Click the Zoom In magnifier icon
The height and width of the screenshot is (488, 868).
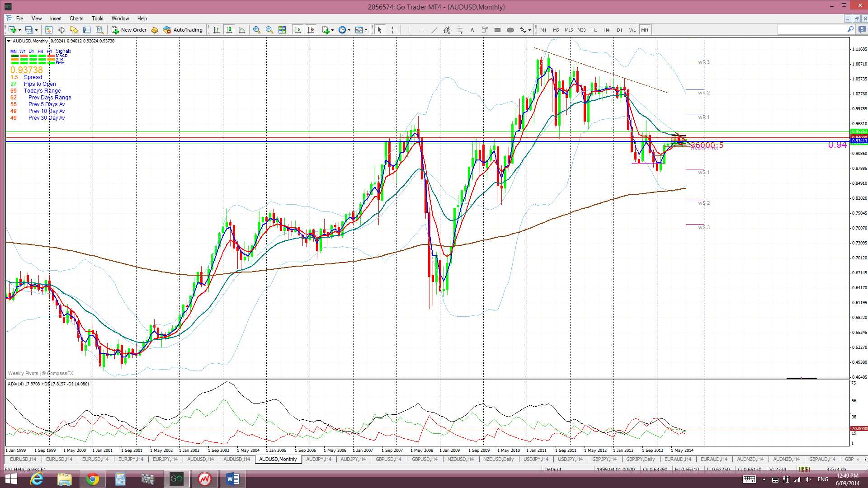[x=256, y=30]
